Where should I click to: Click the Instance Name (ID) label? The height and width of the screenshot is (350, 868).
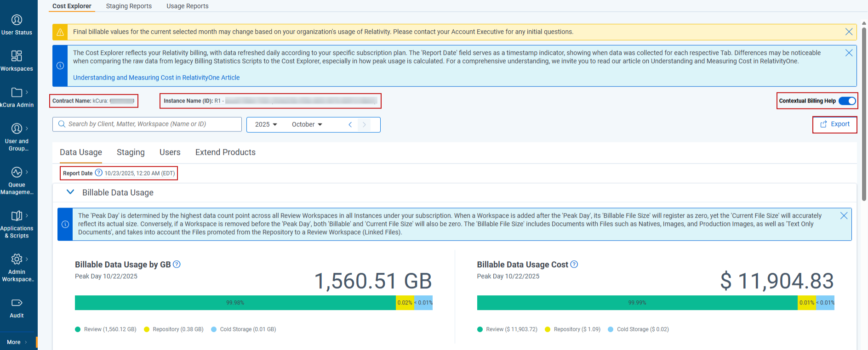point(188,101)
